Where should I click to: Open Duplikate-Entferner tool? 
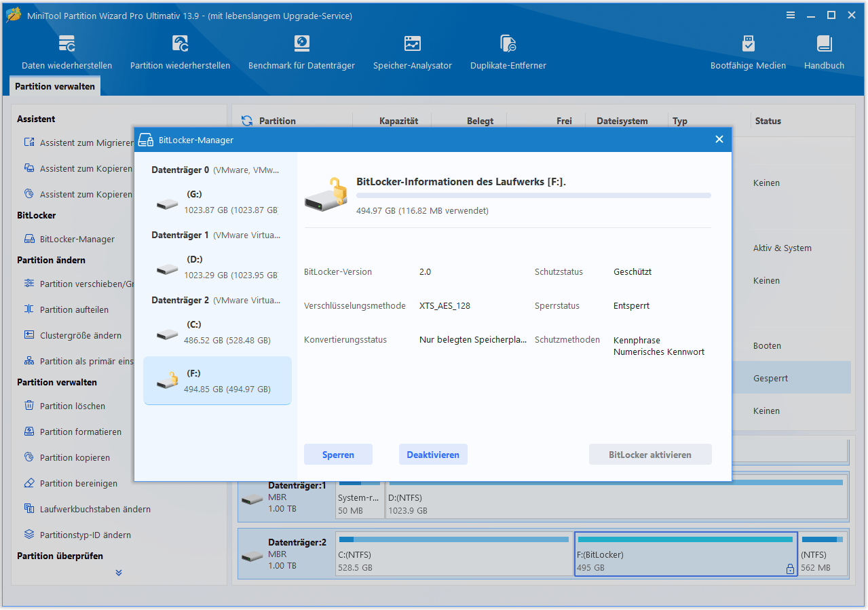click(508, 53)
